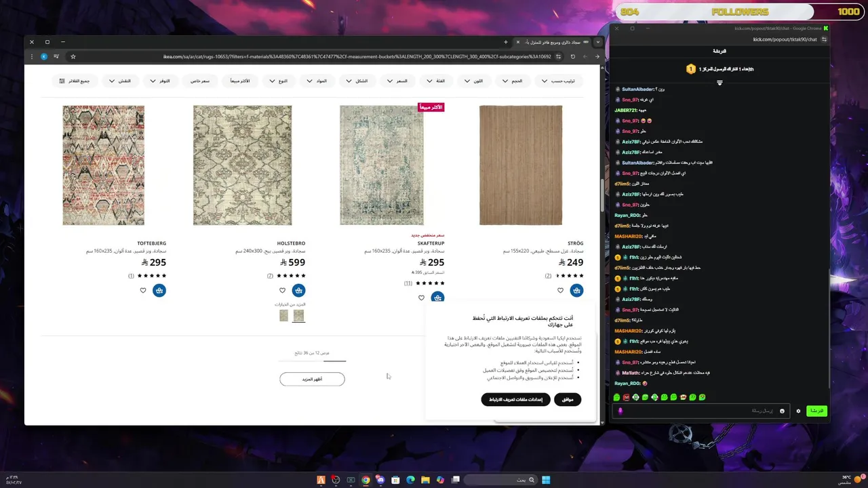Open the orange A app on taskbar

coord(321,480)
